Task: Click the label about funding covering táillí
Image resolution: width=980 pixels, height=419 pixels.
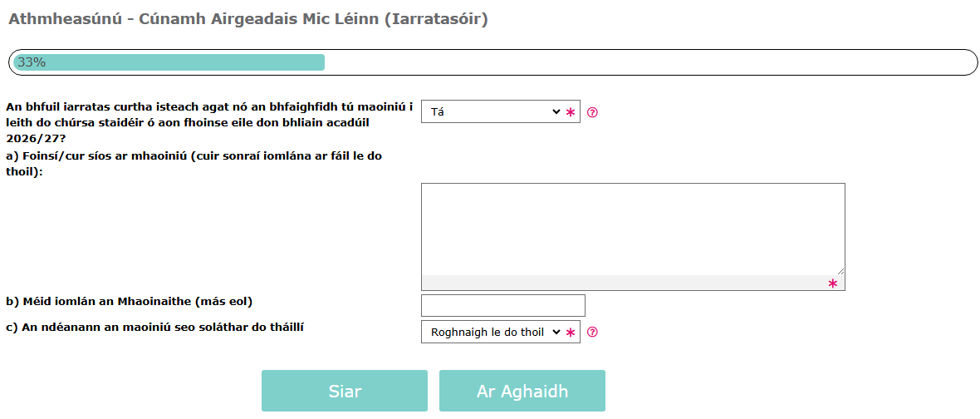Action: pos(153,327)
